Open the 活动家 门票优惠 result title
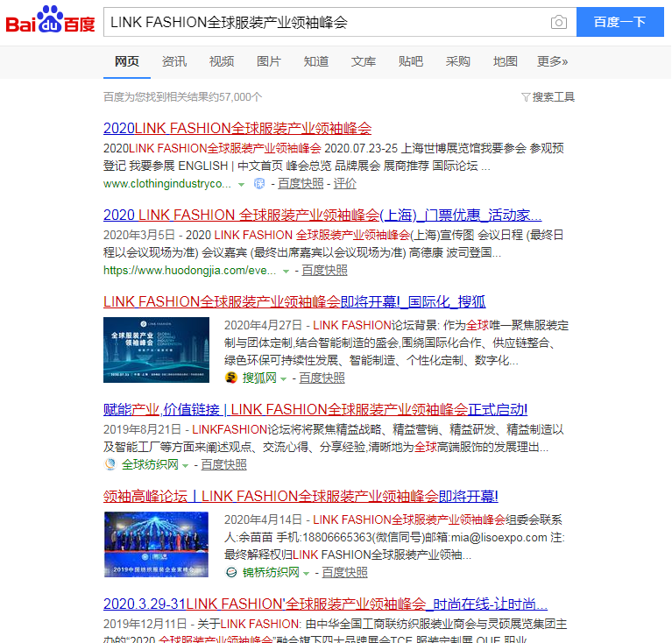672x643 pixels. pyautogui.click(x=322, y=215)
